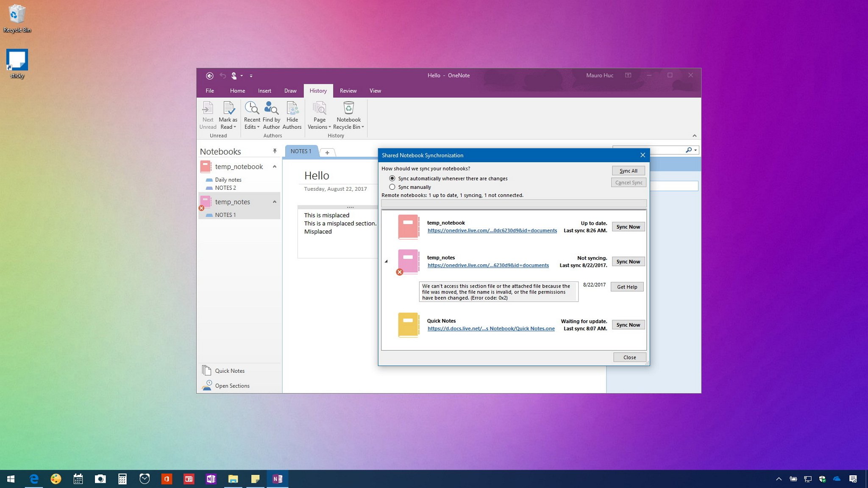Click Close to dismiss sync dialog
Screen dimensions: 868x488
click(629, 357)
